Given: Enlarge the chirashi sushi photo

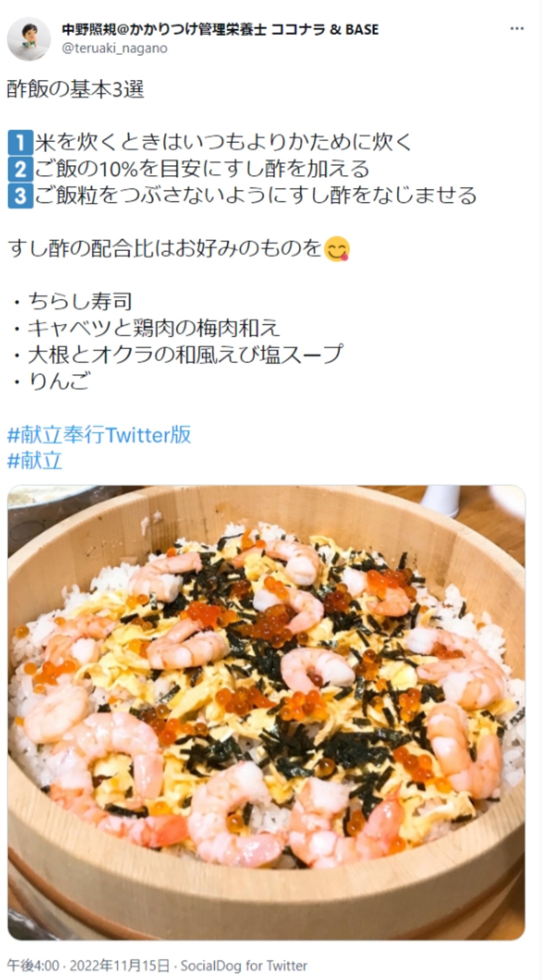Looking at the screenshot, I should coord(266,713).
